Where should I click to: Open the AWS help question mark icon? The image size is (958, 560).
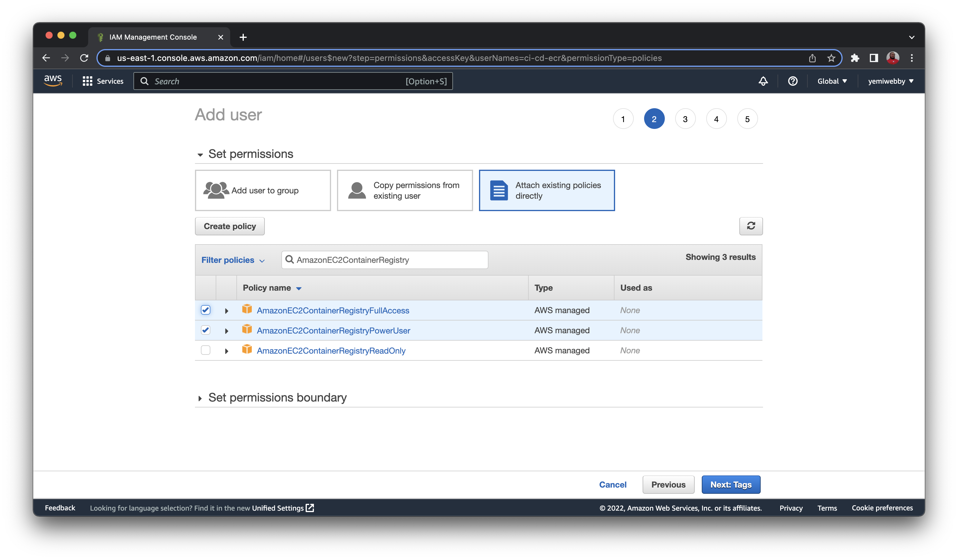[x=792, y=81]
